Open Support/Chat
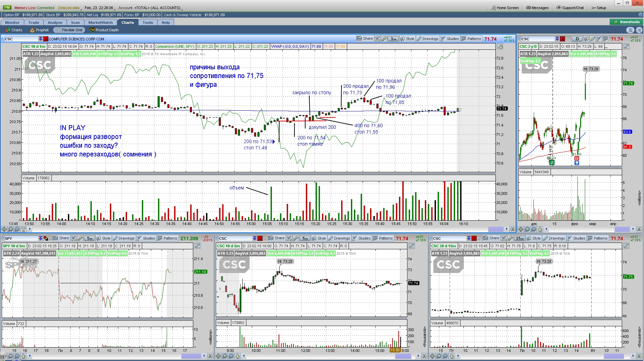Image resolution: width=644 pixels, height=361 pixels. coord(570,8)
